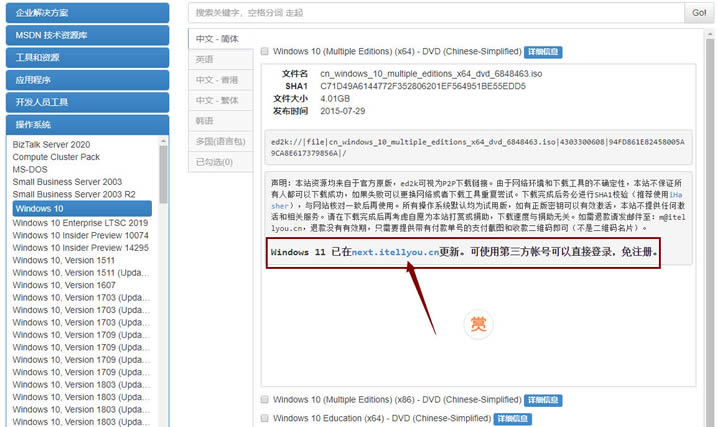The image size is (717, 427).
Task: Select Windows 10, Version 1511
Action: click(x=64, y=260)
